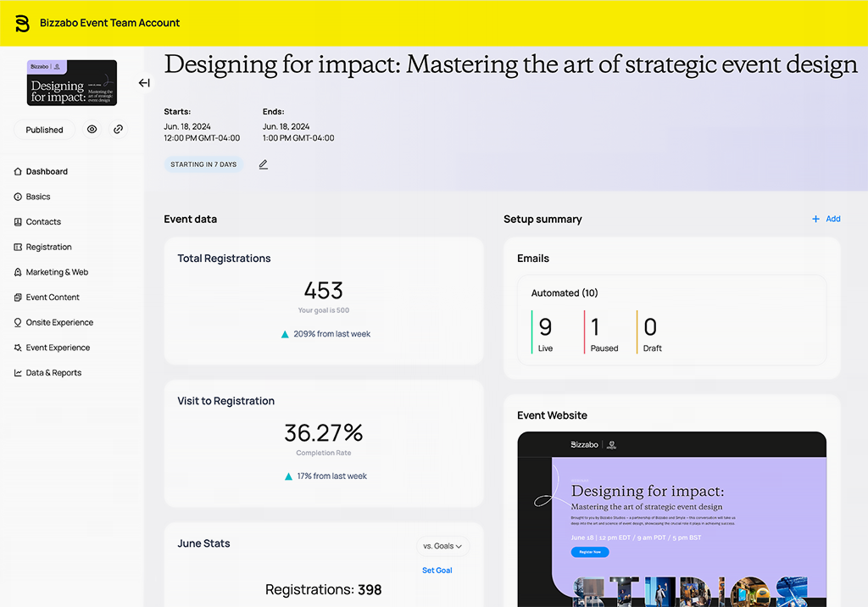Click the Onsite Experience icon
The height and width of the screenshot is (607, 868).
[x=18, y=322]
